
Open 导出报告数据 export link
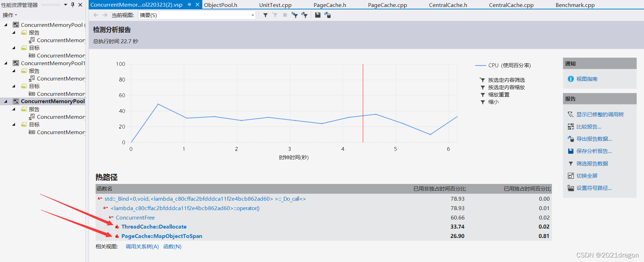pyautogui.click(x=594, y=139)
